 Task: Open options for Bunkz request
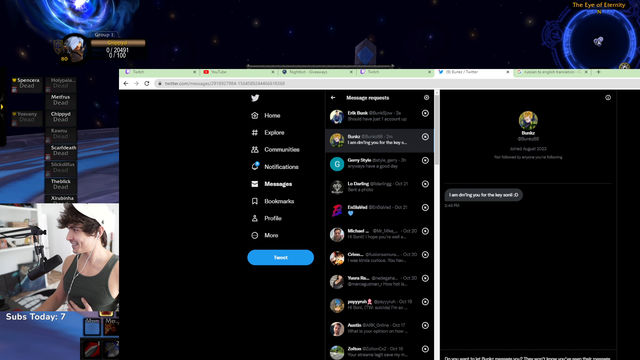[425, 137]
